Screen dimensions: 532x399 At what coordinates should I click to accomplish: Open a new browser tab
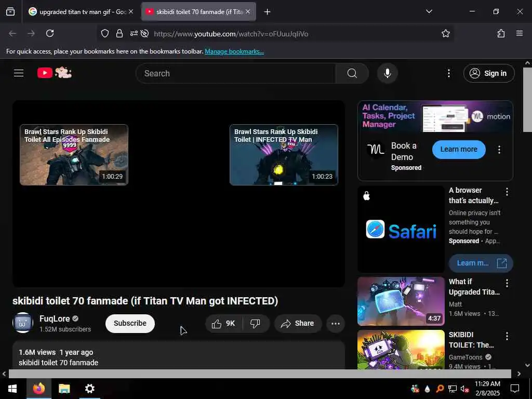(x=267, y=12)
